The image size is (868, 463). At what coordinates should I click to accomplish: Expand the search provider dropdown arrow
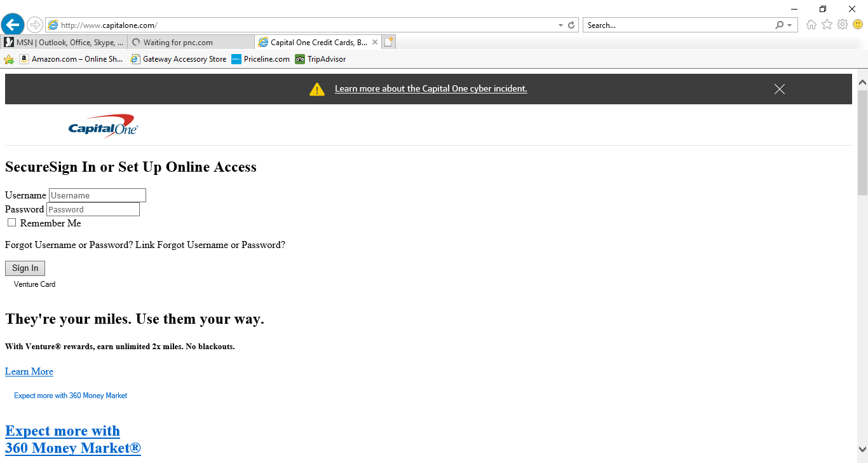790,25
